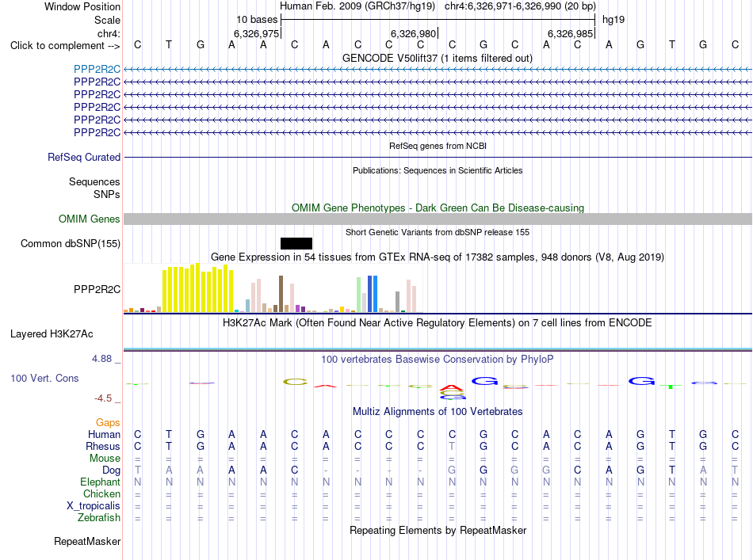
Task: Click the Layered H3K27Ac track label
Action: click(52, 334)
